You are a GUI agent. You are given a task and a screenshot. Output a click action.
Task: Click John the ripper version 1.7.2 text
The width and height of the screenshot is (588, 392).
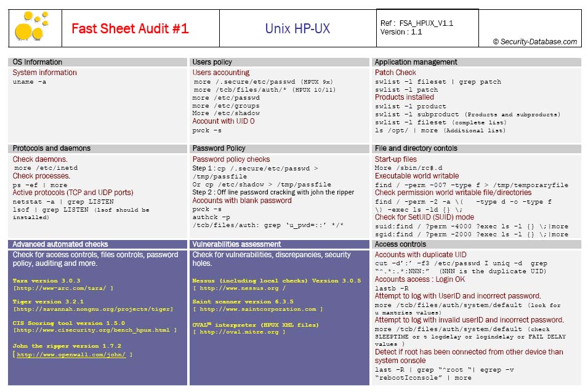pos(67,346)
